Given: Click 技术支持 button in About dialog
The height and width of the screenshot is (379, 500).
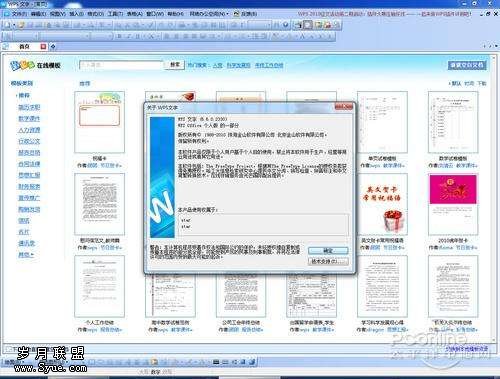Looking at the screenshot, I should [x=328, y=261].
